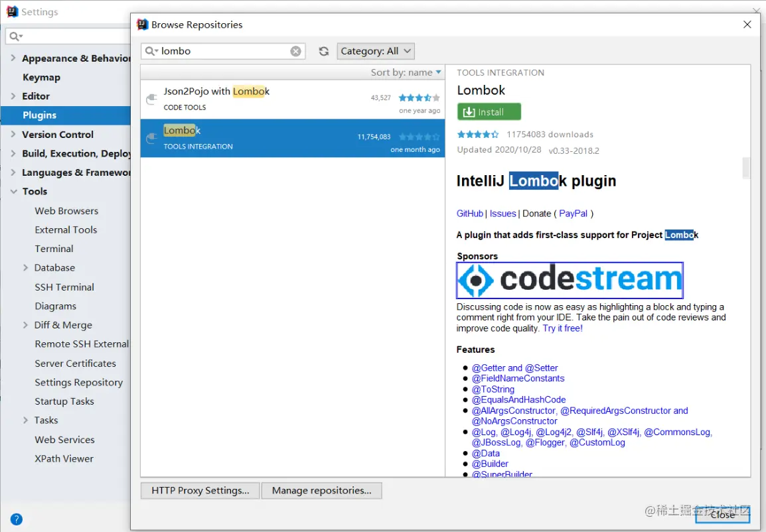The width and height of the screenshot is (766, 532).
Task: Click the 11754083 downloads text
Action: pos(550,135)
